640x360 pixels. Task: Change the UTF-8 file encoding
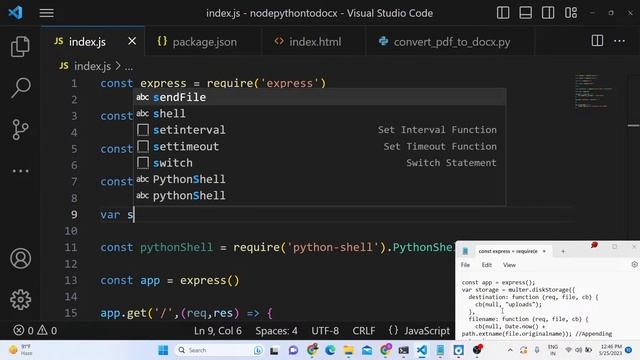click(325, 331)
